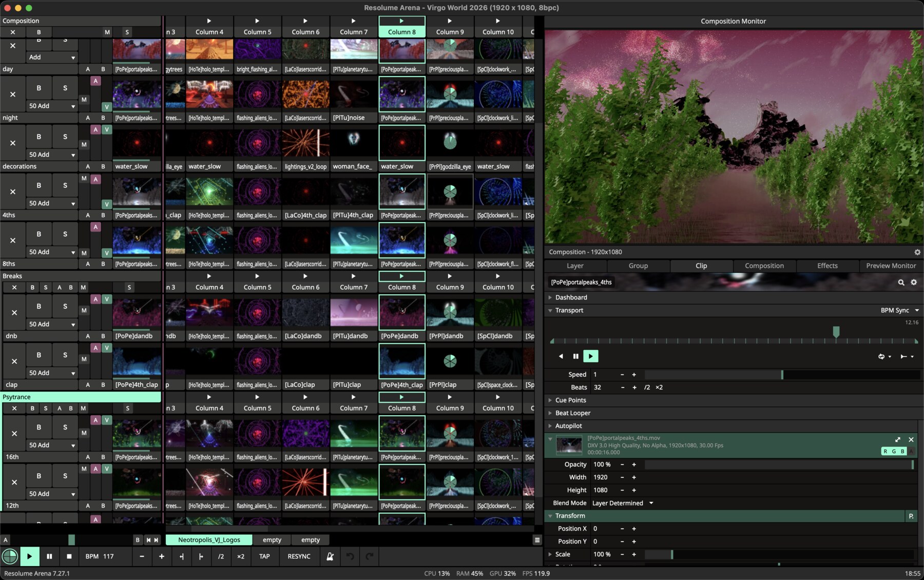The image size is (924, 580).
Task: Nudge tempo forward using the right nudge icon
Action: (x=201, y=556)
